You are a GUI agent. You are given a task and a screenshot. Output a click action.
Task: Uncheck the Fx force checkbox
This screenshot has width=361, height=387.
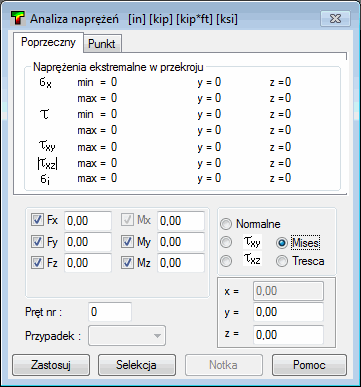[37, 220]
